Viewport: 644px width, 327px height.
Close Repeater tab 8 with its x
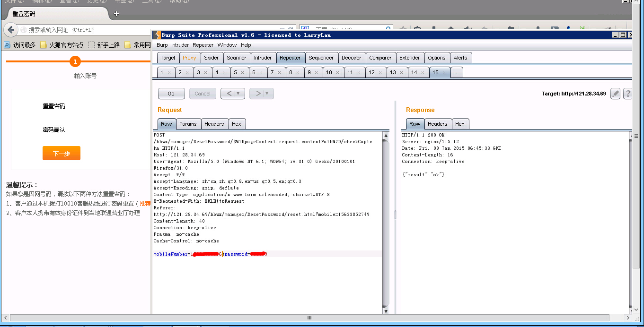coord(298,72)
